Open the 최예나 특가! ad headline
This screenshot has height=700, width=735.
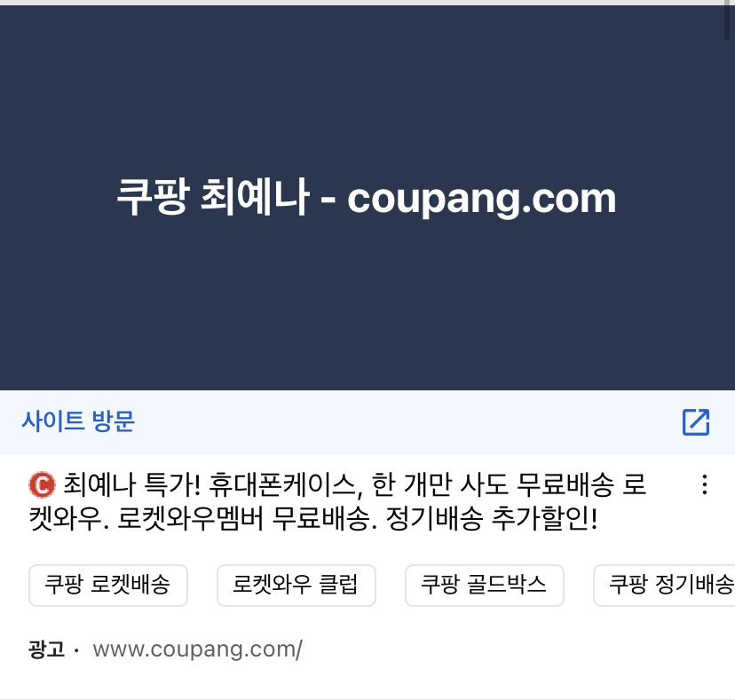pyautogui.click(x=337, y=502)
